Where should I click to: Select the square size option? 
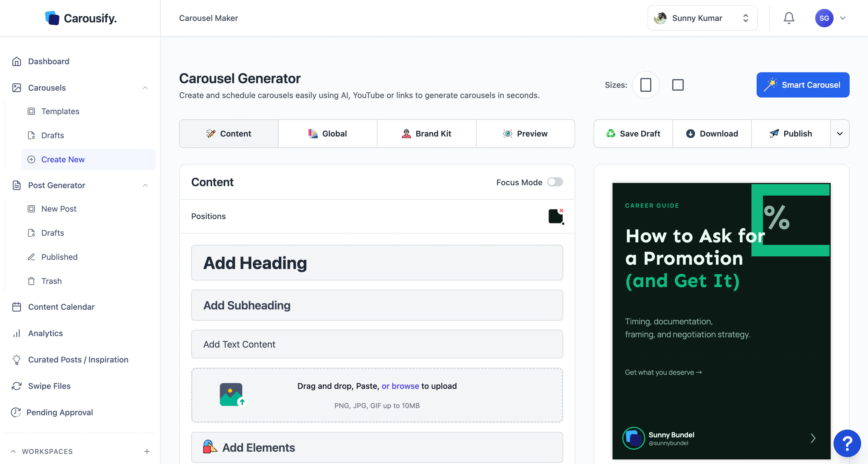678,85
